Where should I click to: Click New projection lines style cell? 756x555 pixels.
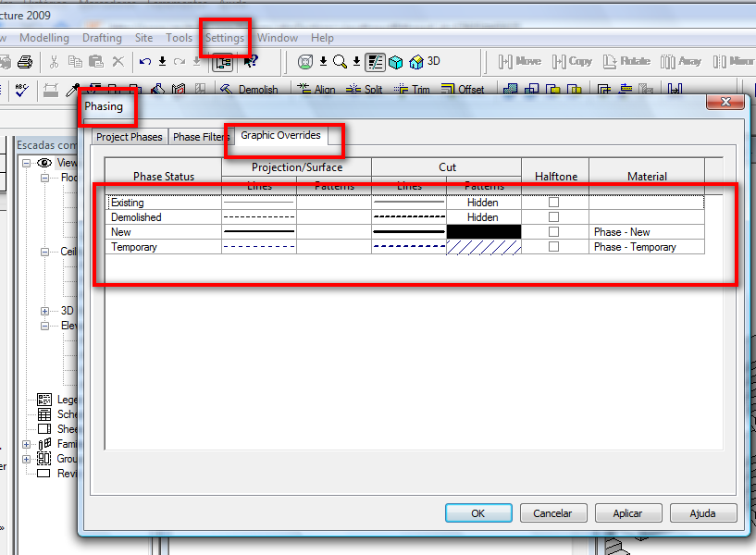click(x=259, y=232)
